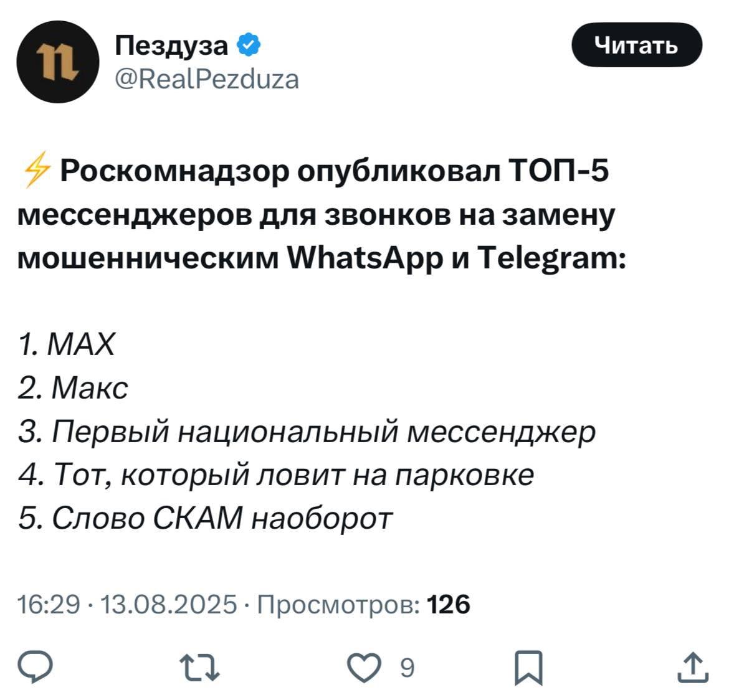Click the Просмотров 126 view count

coord(363,604)
